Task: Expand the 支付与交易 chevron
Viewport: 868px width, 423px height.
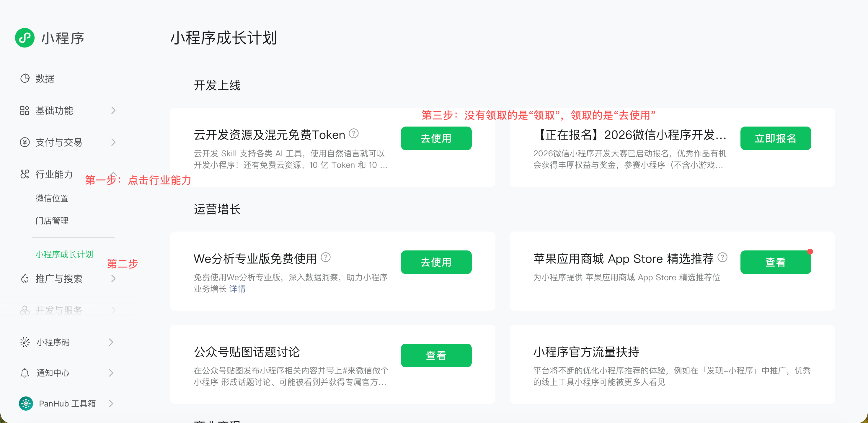Action: point(113,142)
